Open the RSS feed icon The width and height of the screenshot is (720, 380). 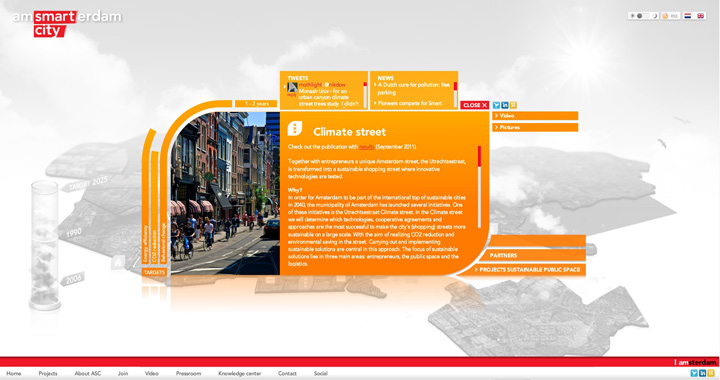click(x=665, y=16)
